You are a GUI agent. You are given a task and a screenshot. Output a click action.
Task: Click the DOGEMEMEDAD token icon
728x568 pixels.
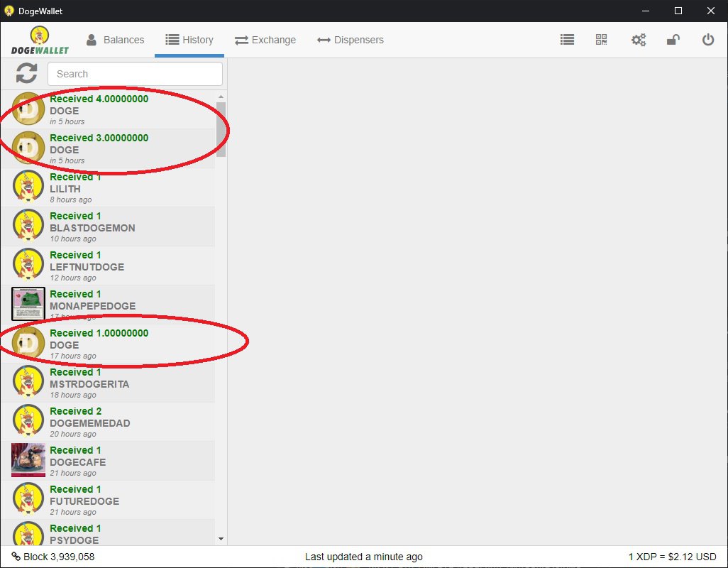28,421
